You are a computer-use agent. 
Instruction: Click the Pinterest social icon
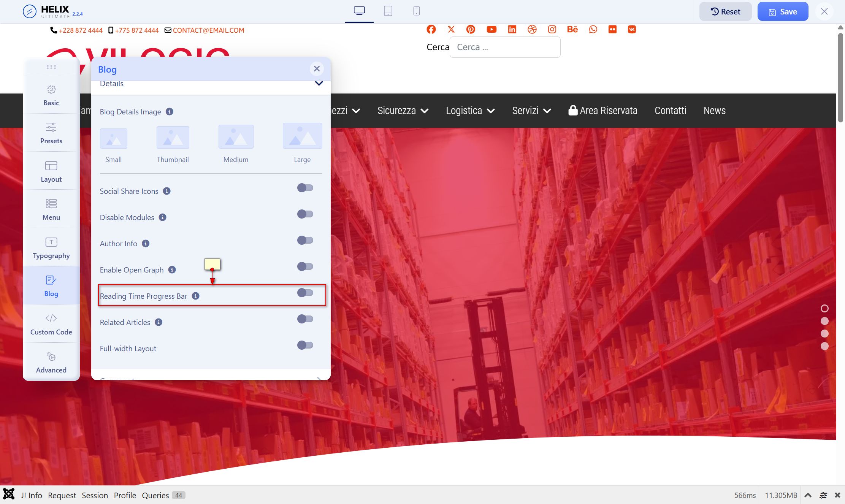pos(471,30)
